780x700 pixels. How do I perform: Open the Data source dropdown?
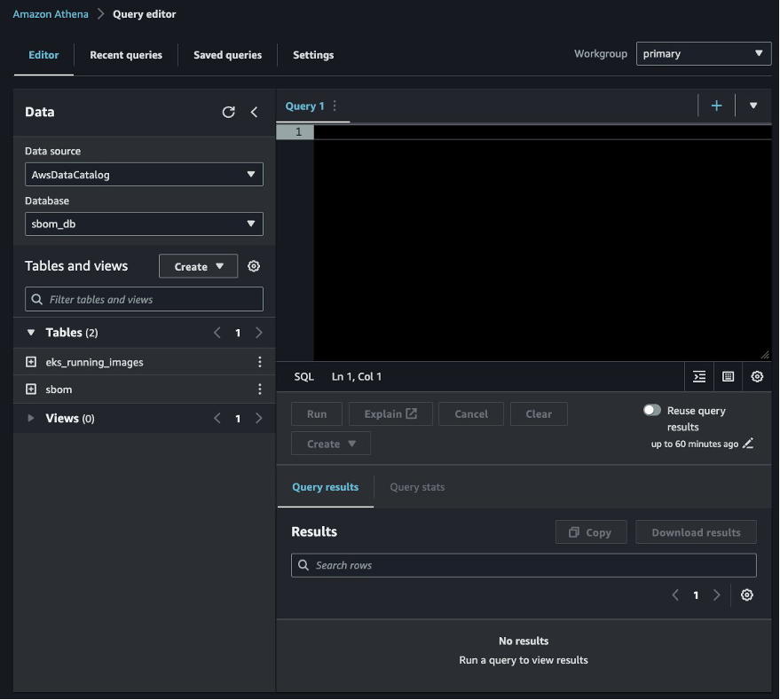(x=144, y=174)
